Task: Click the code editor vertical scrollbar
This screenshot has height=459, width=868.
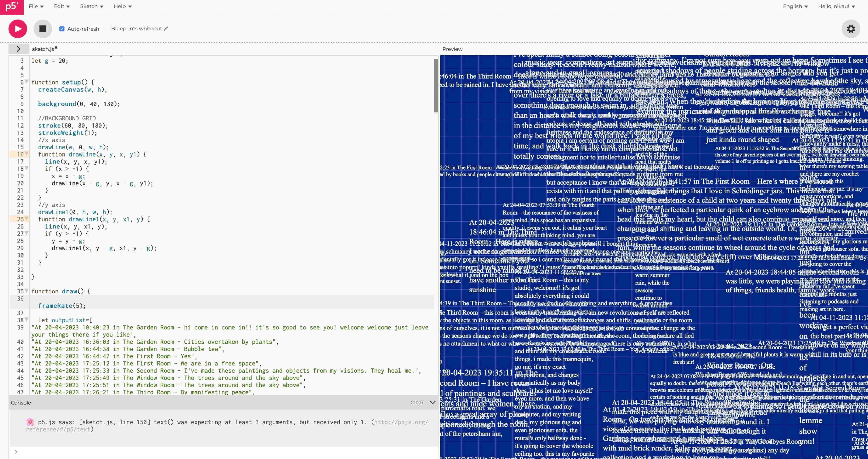Action: pyautogui.click(x=436, y=85)
